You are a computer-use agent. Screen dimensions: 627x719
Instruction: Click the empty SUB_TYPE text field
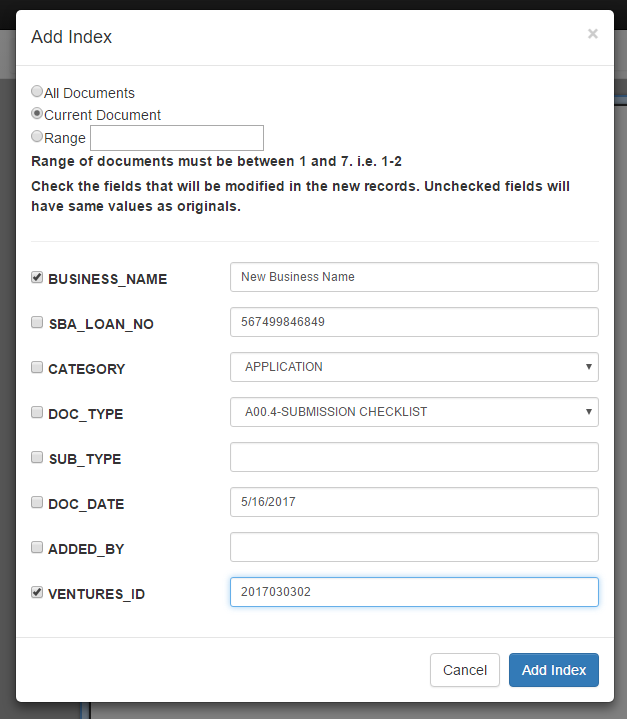[414, 457]
